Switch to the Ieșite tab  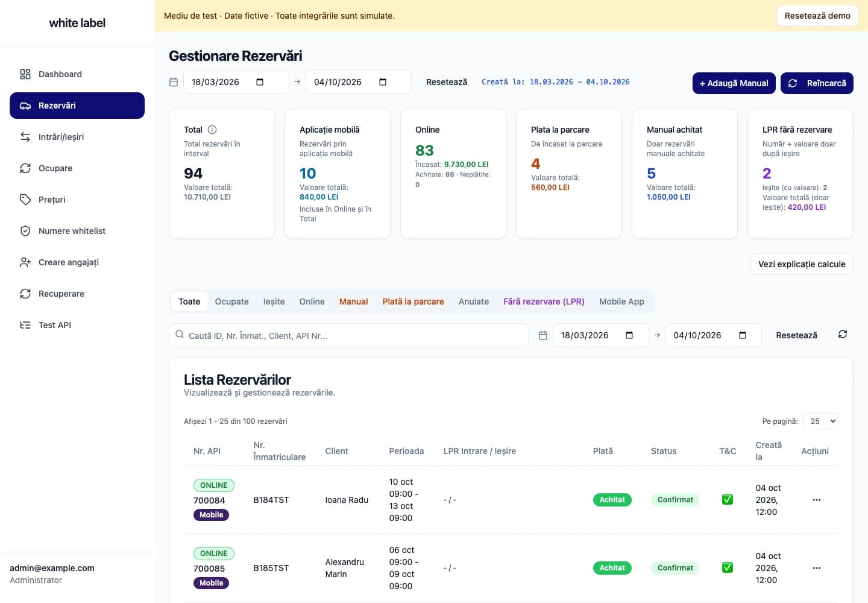(274, 301)
